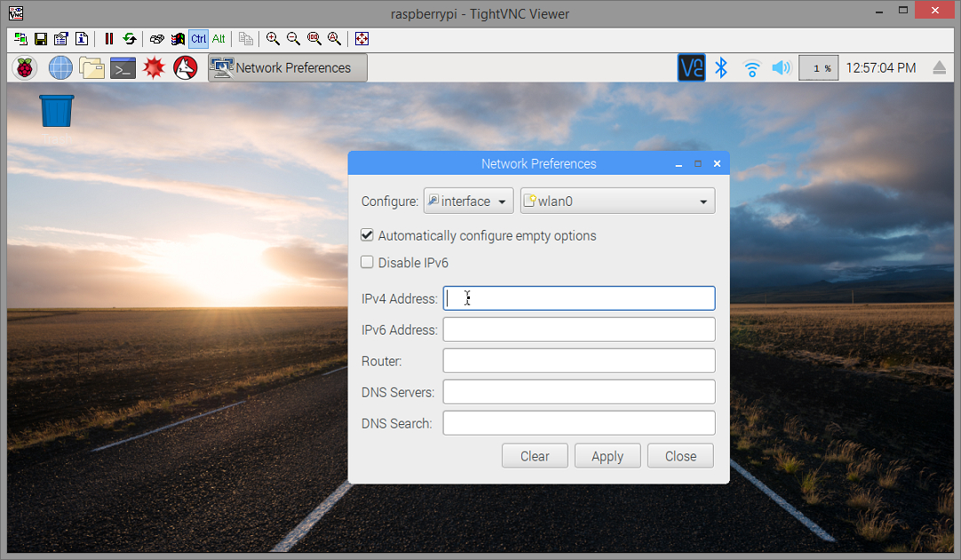Screen dimensions: 961x560
Task: Toggle the Alt key state button
Action: pyautogui.click(x=218, y=38)
